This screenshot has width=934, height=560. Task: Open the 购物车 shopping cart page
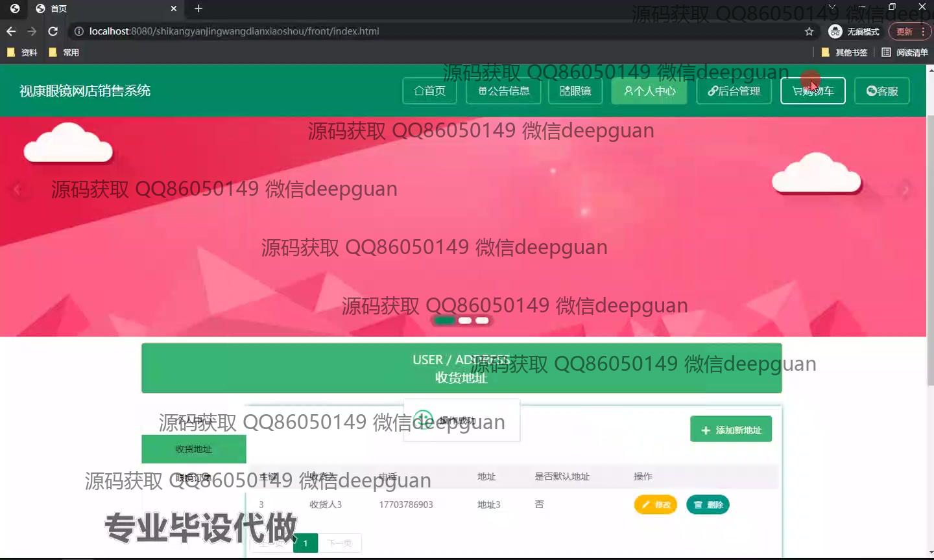click(x=813, y=91)
